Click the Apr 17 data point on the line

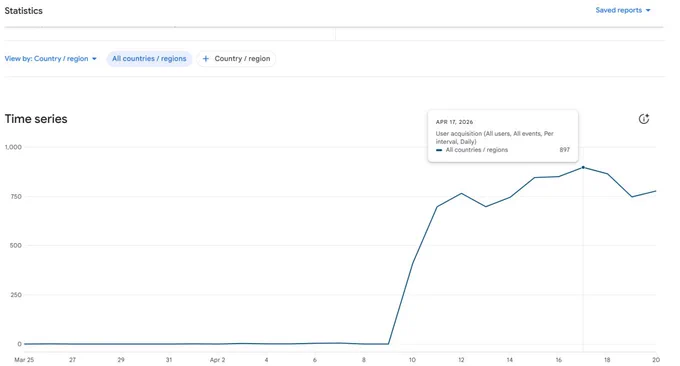583,167
